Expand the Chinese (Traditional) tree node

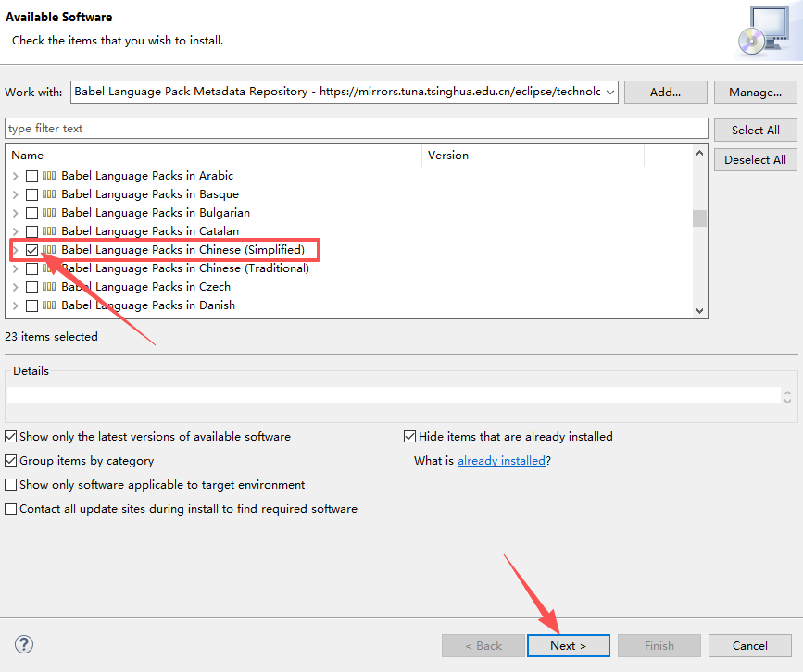pyautogui.click(x=16, y=268)
